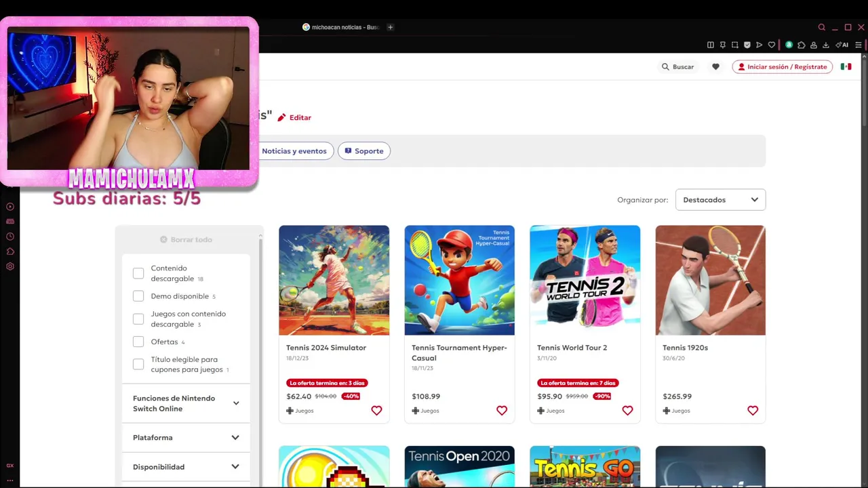Open easy setup sliders icon

tap(858, 45)
